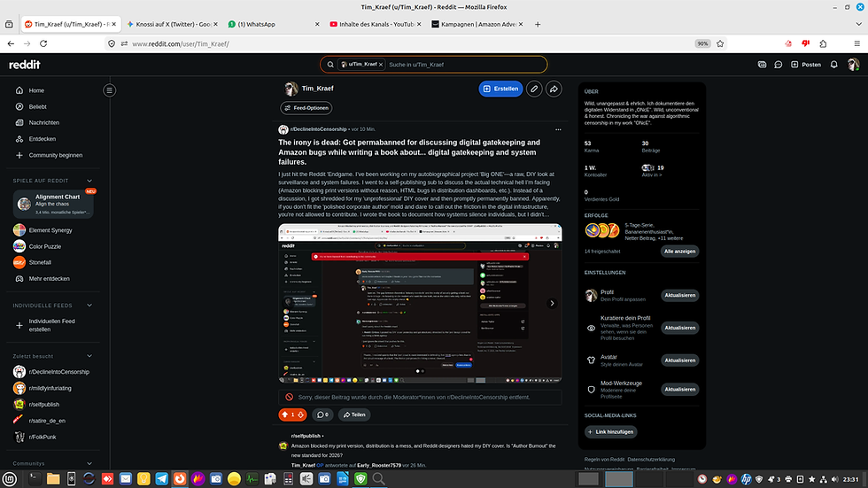
Task: Click Alle anzeigen for achievements
Action: 679,252
